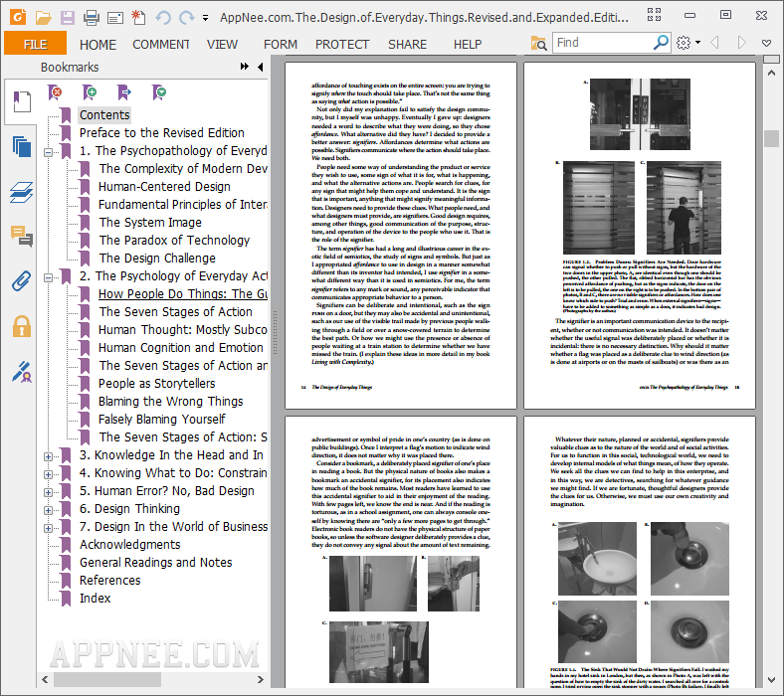Open the FILE menu
Image resolution: width=784 pixels, height=696 pixels.
click(35, 44)
